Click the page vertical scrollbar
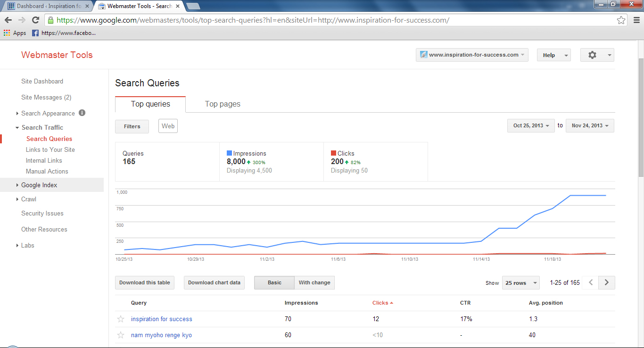 pyautogui.click(x=641, y=118)
